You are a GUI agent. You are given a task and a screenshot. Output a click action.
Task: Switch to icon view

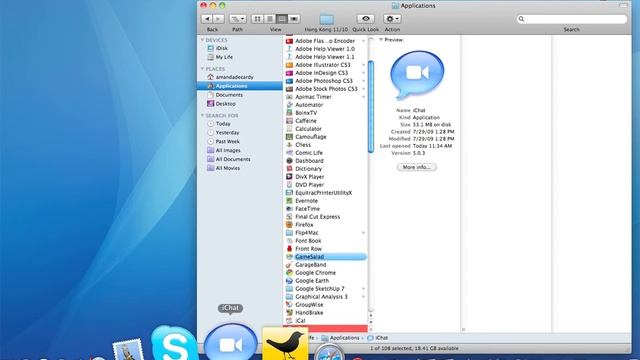click(258, 19)
